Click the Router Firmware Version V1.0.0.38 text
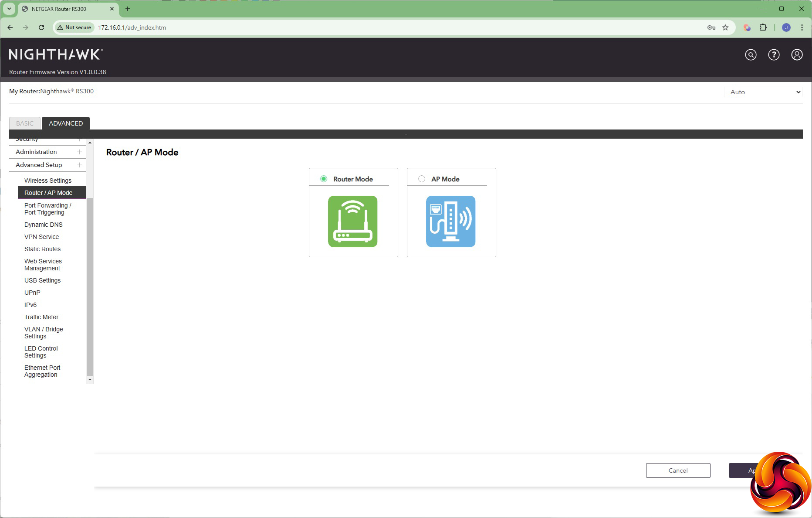812x518 pixels. coord(58,72)
